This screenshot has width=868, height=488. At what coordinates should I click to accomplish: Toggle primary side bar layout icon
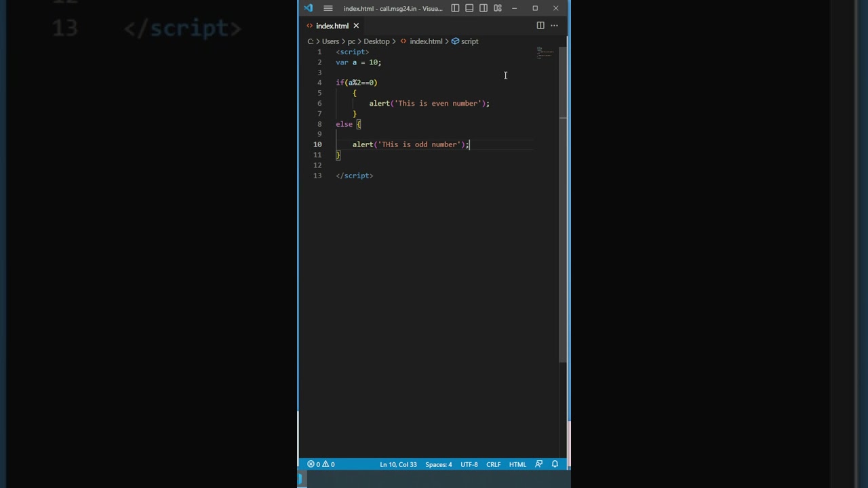pyautogui.click(x=455, y=8)
